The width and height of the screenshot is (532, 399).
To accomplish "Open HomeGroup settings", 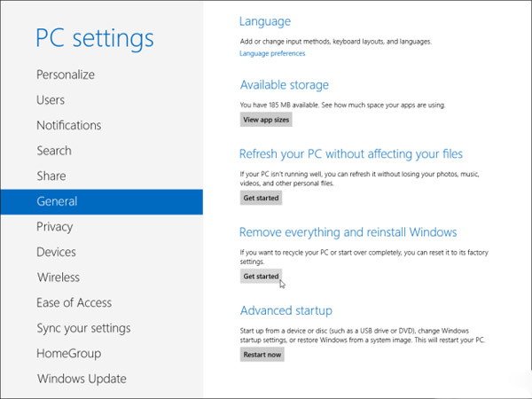I will pyautogui.click(x=69, y=353).
